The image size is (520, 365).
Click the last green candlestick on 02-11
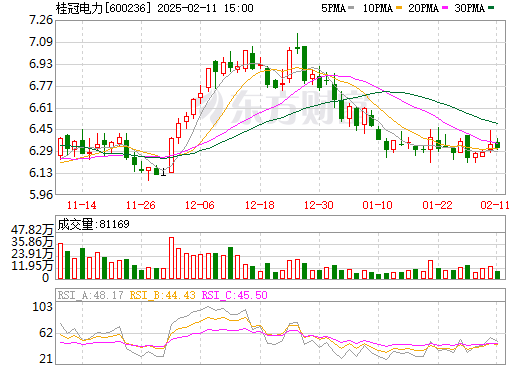[x=497, y=145]
